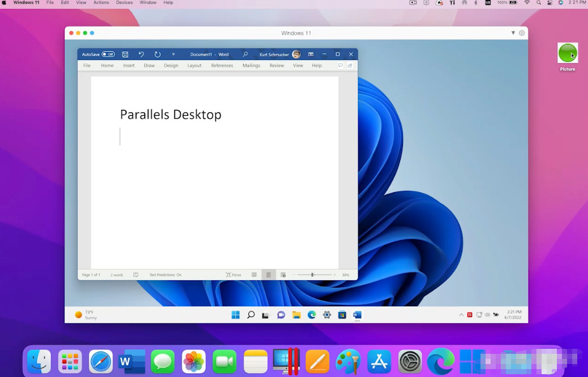Toggle Focus mode in status bar
This screenshot has width=588, height=377.
click(x=233, y=275)
